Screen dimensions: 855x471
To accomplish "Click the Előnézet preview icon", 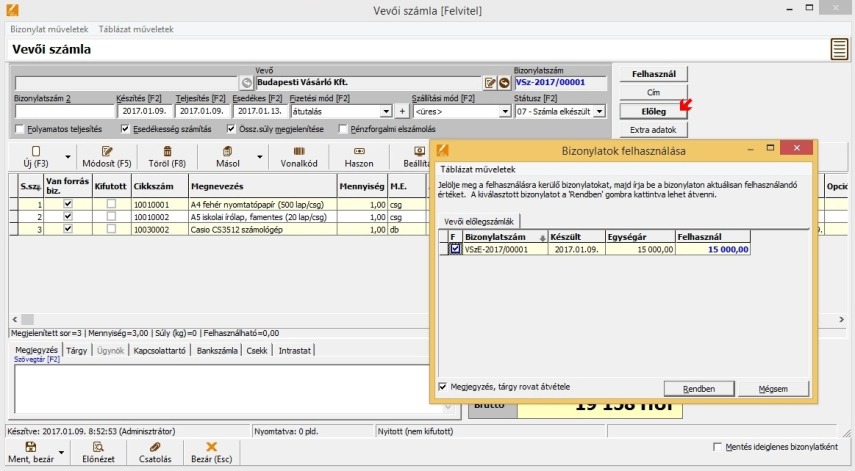I will coord(97,447).
